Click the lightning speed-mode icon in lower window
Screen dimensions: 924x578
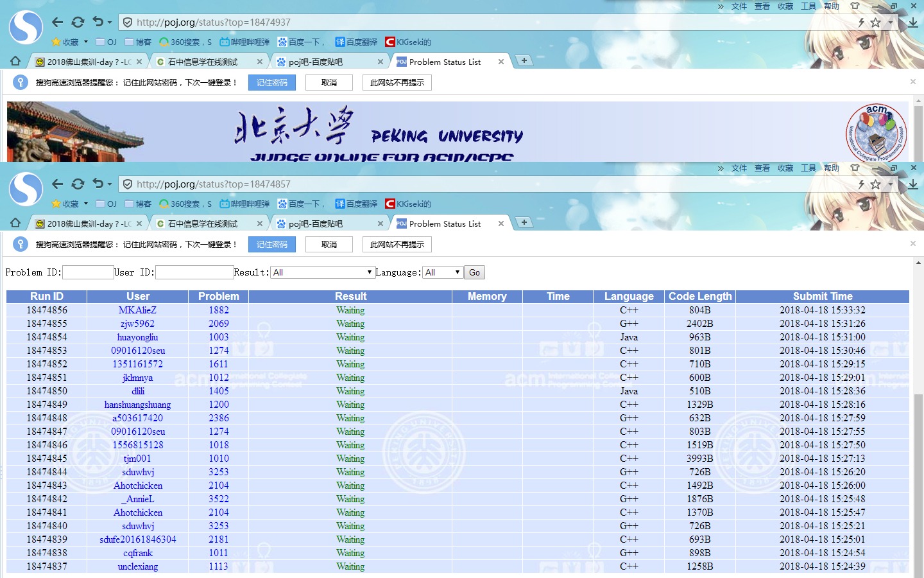tap(861, 184)
